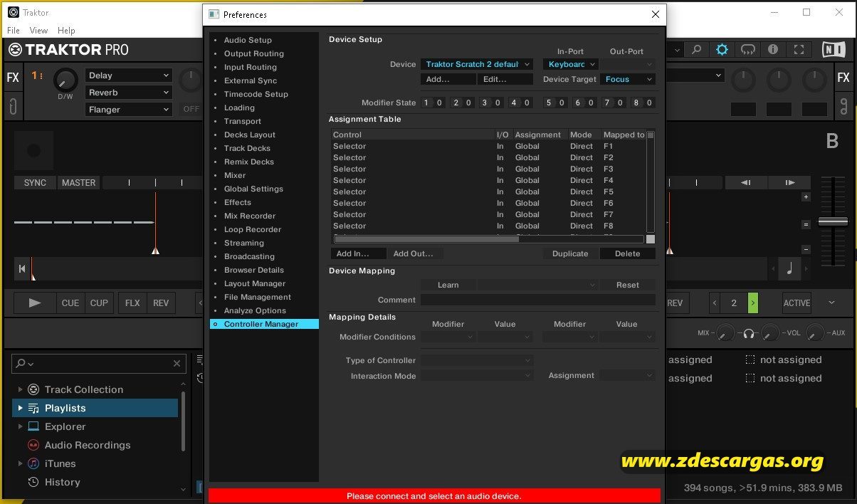The image size is (857, 504).
Task: Toggle the FLX flux mode button
Action: coord(132,303)
